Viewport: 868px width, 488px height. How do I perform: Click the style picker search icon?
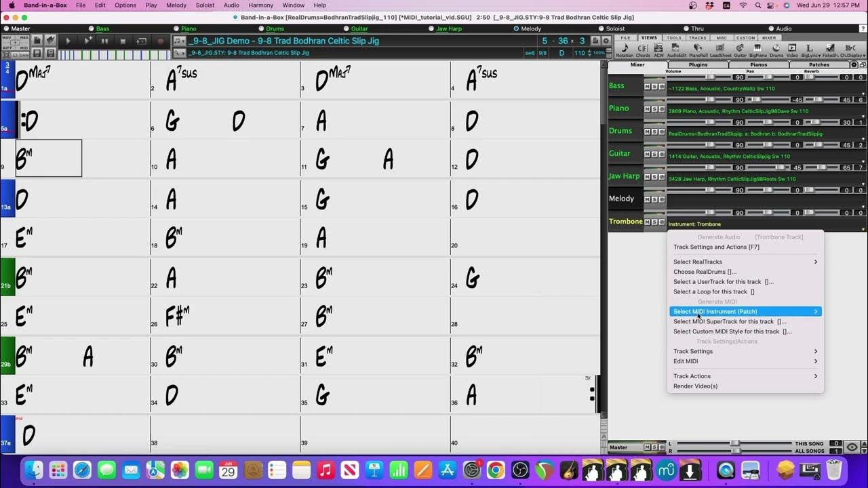pos(179,53)
